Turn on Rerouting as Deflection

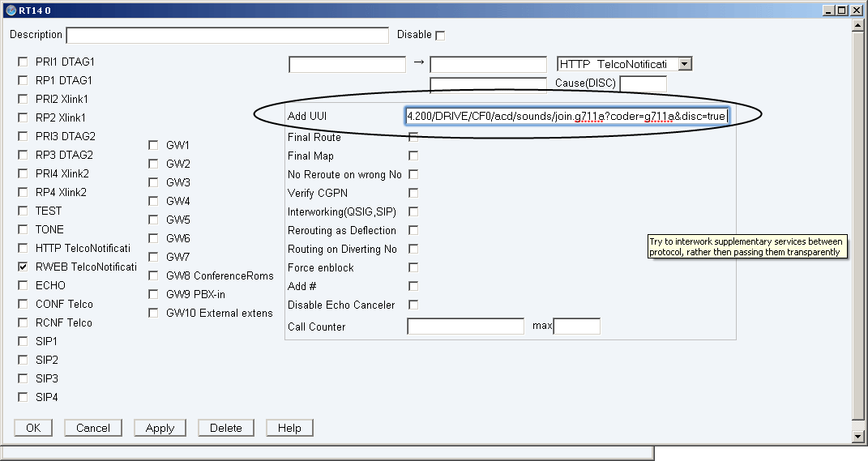tap(413, 230)
